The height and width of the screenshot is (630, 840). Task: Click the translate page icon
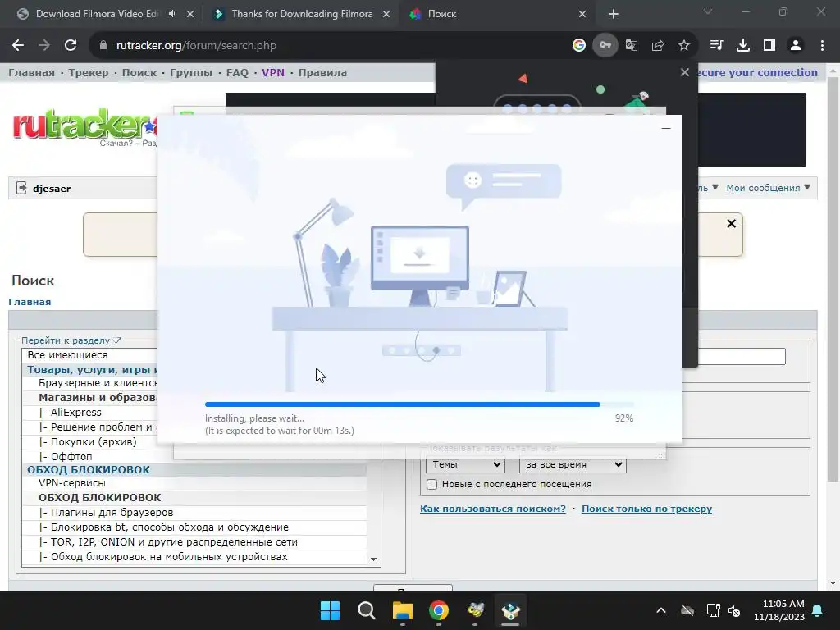[x=632, y=46]
